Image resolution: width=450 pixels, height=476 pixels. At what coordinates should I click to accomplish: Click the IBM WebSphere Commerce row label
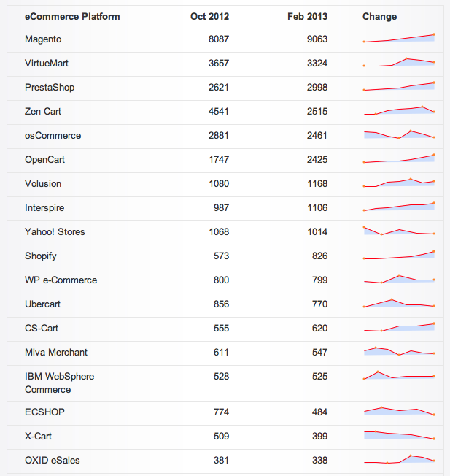(x=59, y=383)
